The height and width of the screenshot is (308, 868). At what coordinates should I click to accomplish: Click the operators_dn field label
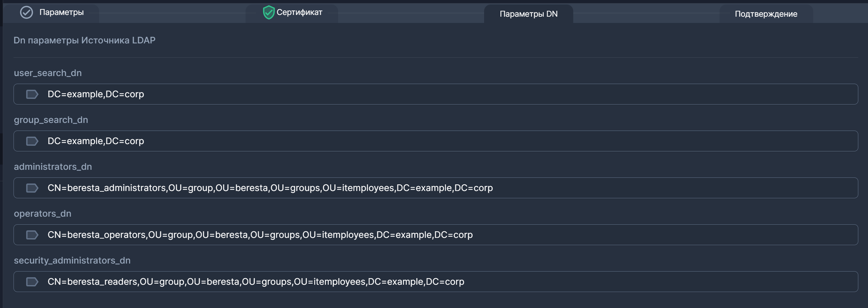(42, 214)
